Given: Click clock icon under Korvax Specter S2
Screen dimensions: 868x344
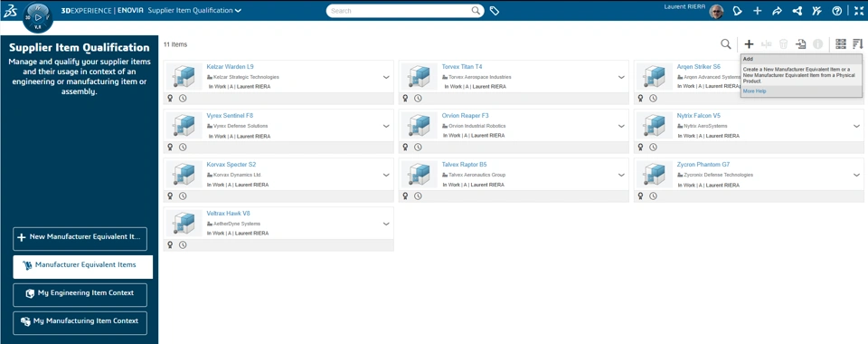Looking at the screenshot, I should coord(183,196).
